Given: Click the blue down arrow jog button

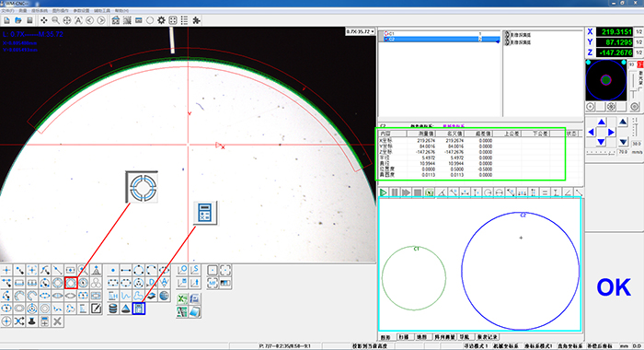Looking at the screenshot, I should pos(602,142).
